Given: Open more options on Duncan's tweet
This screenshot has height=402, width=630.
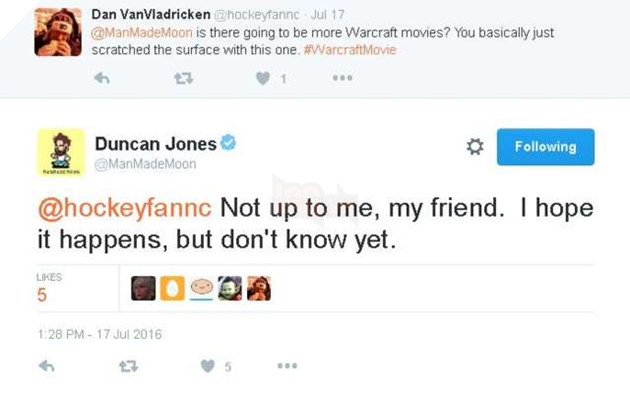Looking at the screenshot, I should click(x=287, y=367).
